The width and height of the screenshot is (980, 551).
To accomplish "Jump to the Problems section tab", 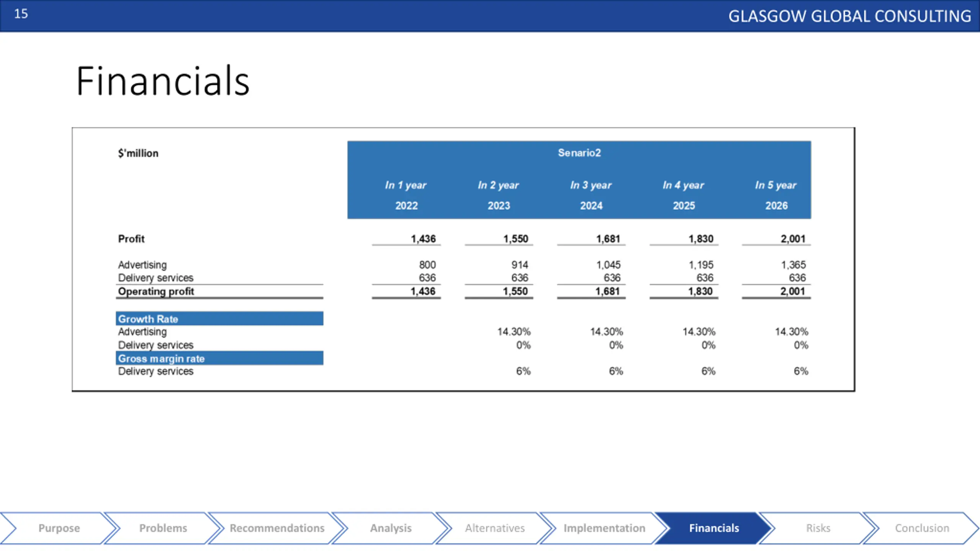I will (x=163, y=528).
